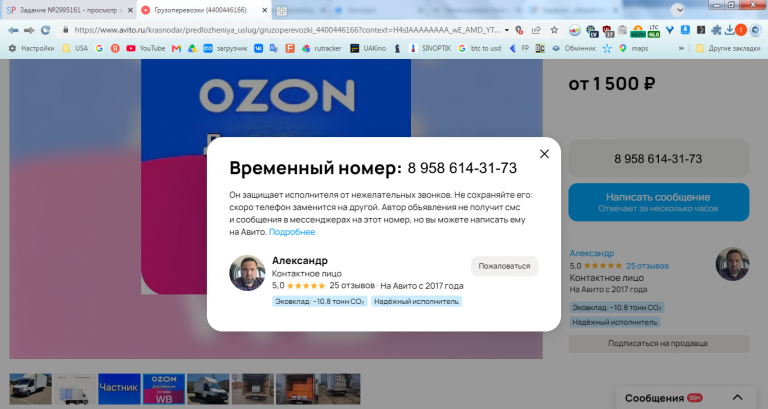Click Александр's avatar in the popup

click(x=247, y=273)
